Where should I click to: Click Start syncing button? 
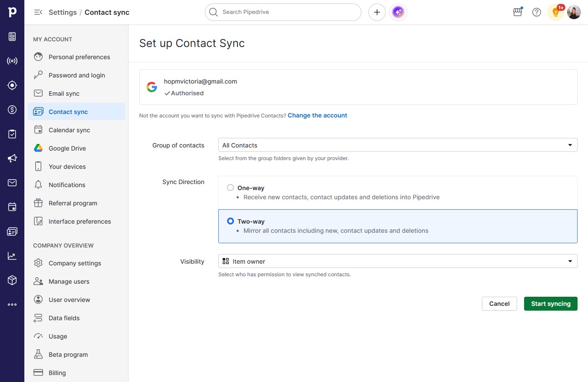pos(551,304)
